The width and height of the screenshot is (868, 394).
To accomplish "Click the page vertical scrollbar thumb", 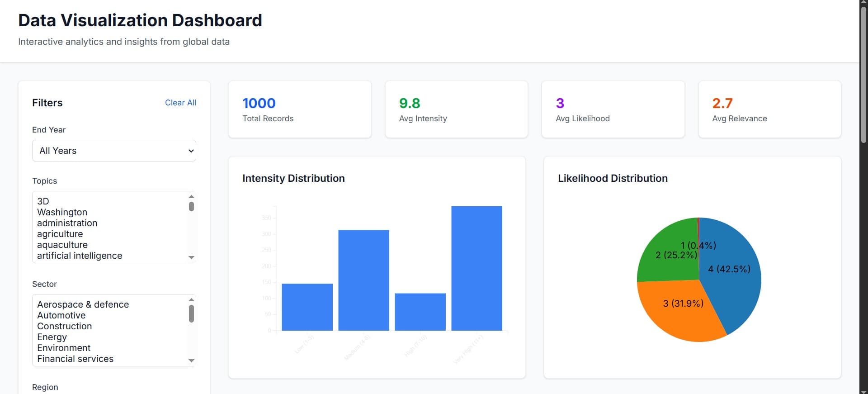I will point(863,75).
